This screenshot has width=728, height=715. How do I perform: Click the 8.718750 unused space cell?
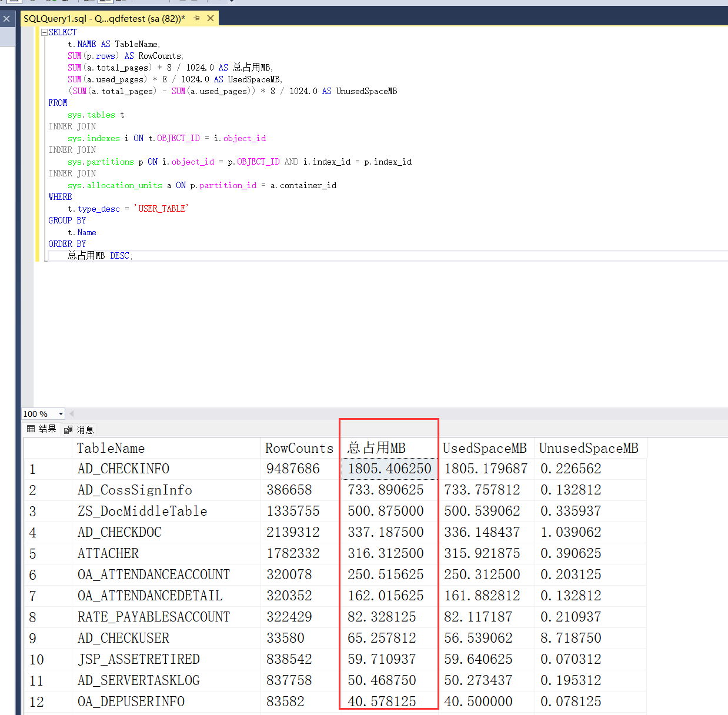(590, 638)
